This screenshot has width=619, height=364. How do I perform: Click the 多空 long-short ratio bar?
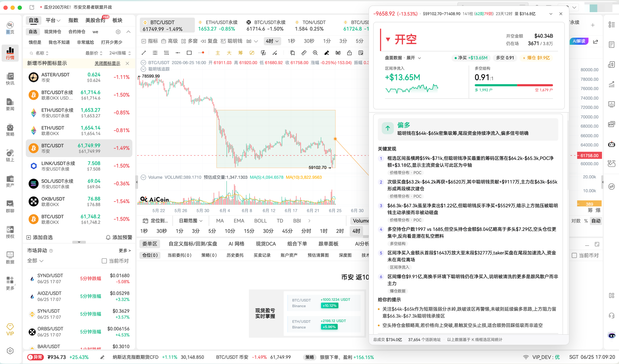pos(514,85)
